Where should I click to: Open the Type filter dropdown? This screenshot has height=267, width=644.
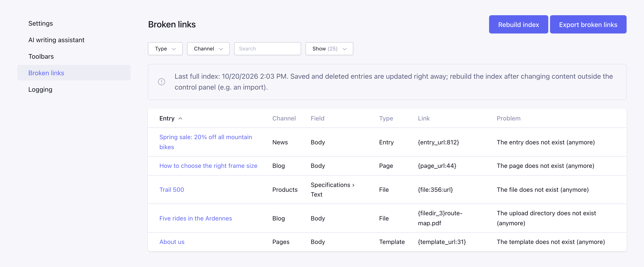[x=165, y=49]
